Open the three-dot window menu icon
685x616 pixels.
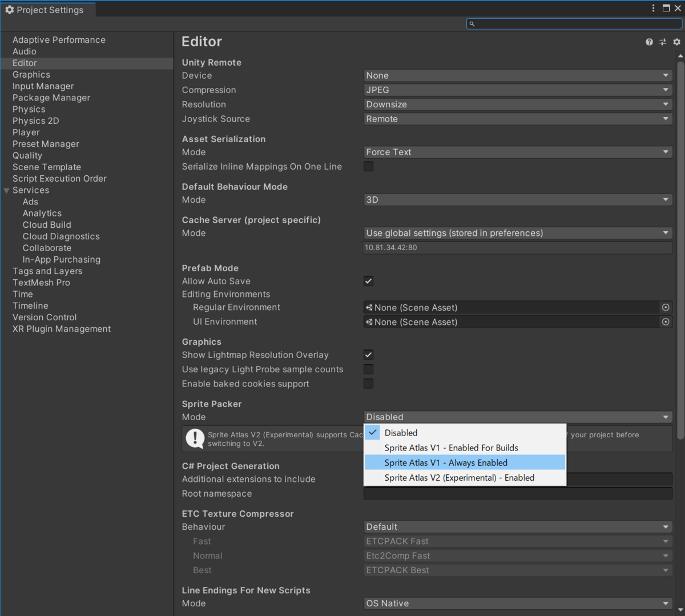click(653, 8)
